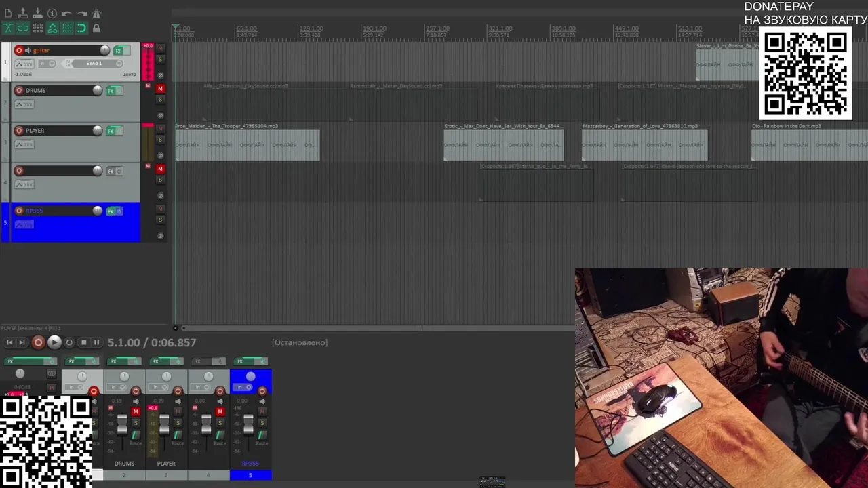Click the transport Stop button

83,342
